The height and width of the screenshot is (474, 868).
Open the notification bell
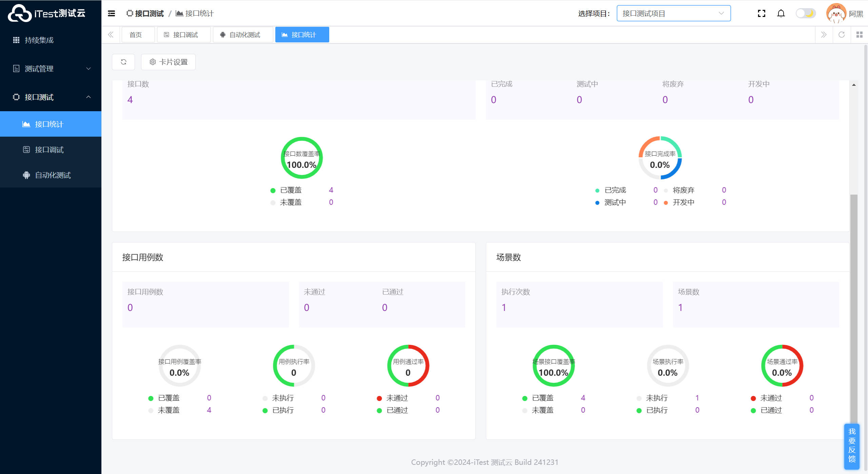tap(781, 14)
